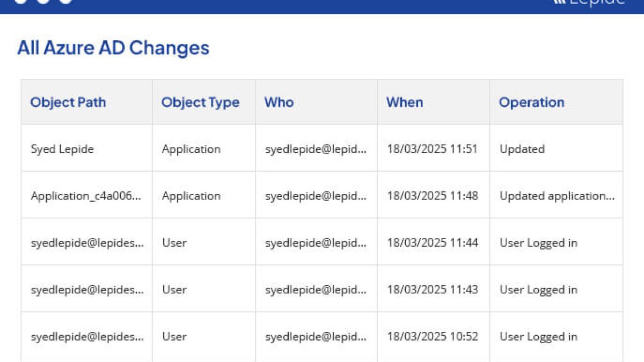Click the When column header
Image resolution: width=644 pixels, height=362 pixels.
click(x=405, y=102)
